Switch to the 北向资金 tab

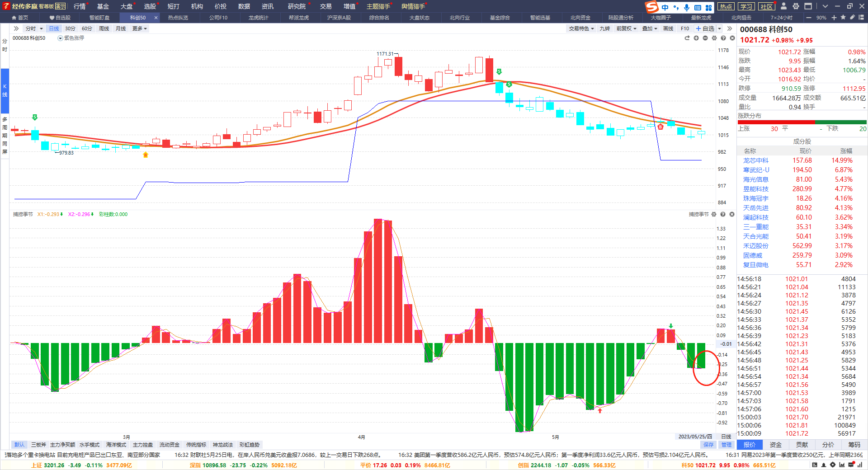click(580, 18)
